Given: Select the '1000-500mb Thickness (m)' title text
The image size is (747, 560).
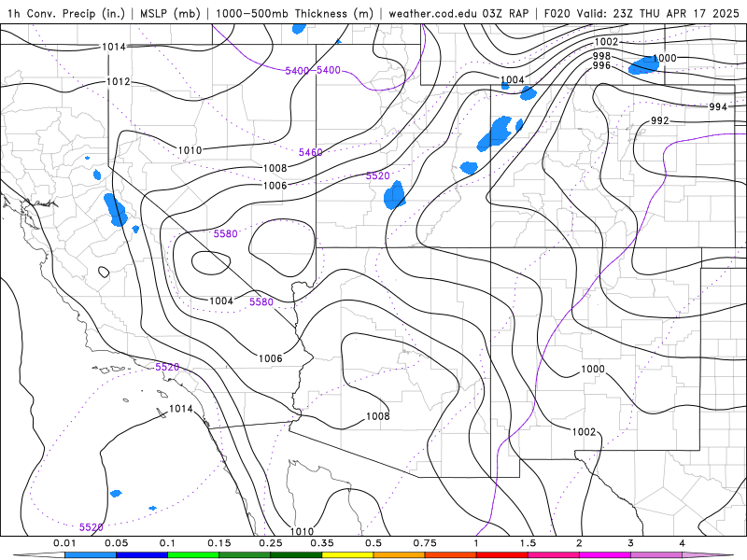Looking at the screenshot, I should point(294,13).
